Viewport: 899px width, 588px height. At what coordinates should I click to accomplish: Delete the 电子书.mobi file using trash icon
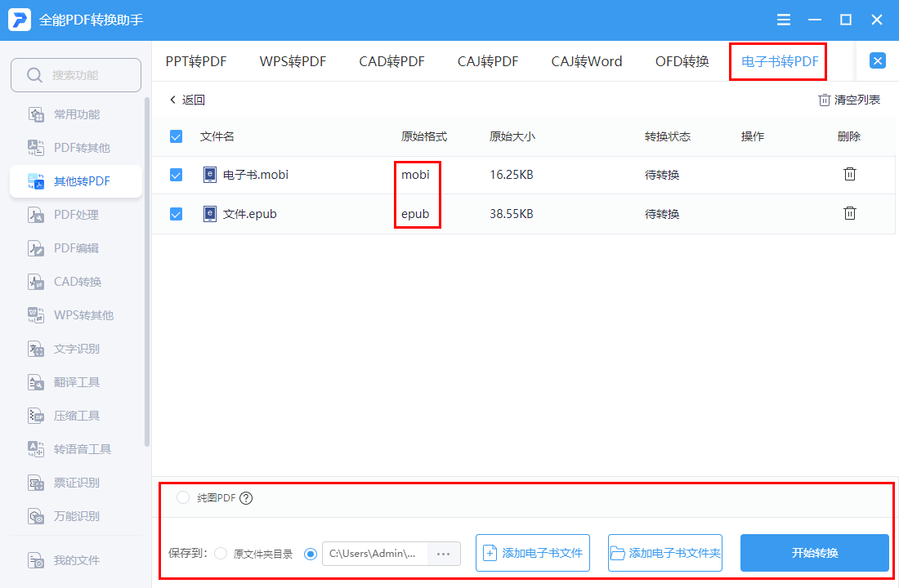[849, 174]
